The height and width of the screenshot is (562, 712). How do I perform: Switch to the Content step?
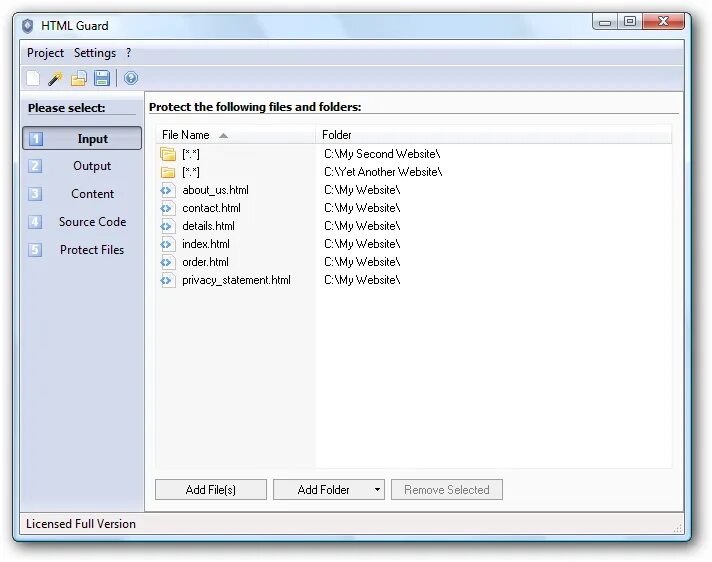coord(82,194)
